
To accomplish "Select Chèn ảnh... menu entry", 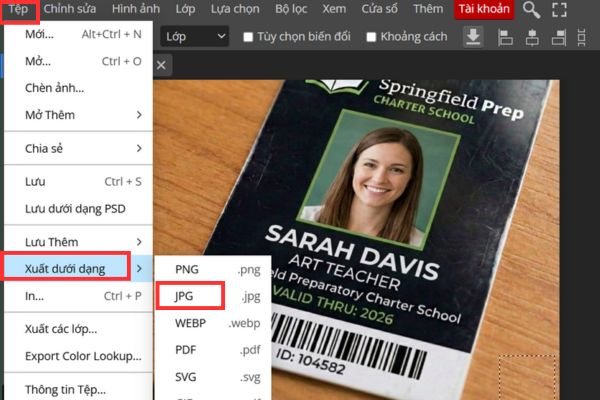I will point(78,88).
